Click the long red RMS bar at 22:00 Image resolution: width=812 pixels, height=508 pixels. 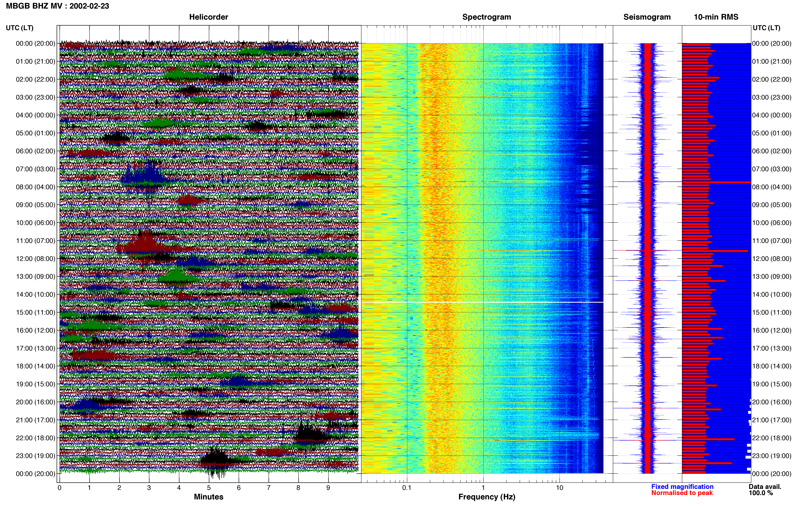click(708, 439)
